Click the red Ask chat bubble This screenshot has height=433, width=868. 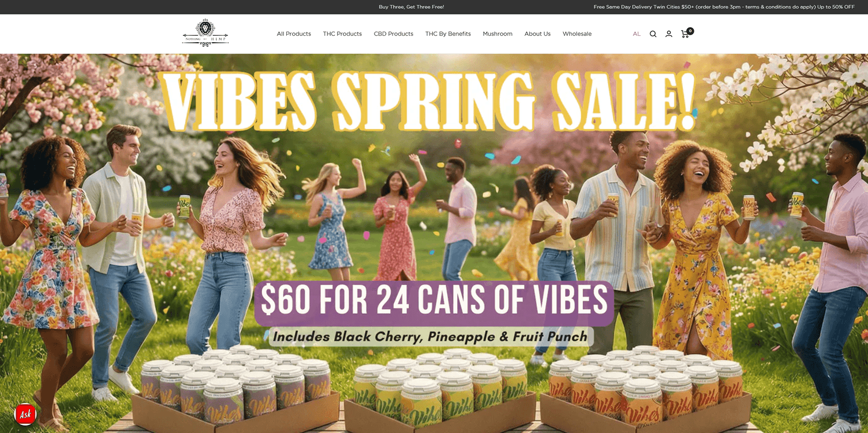coord(25,414)
